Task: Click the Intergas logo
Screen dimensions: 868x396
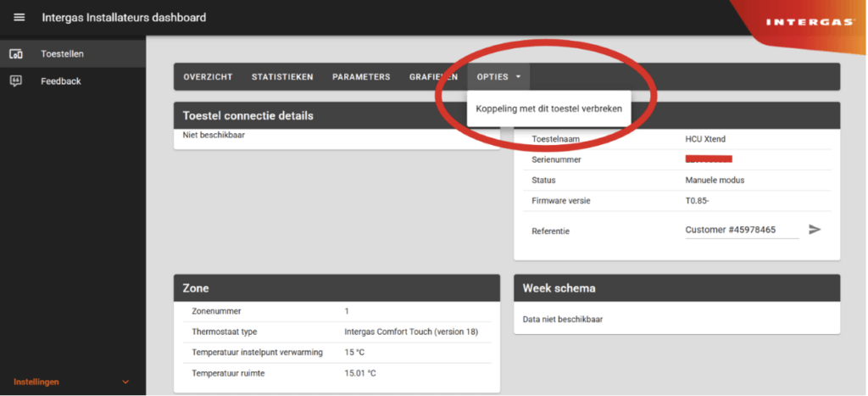Action: coord(810,22)
